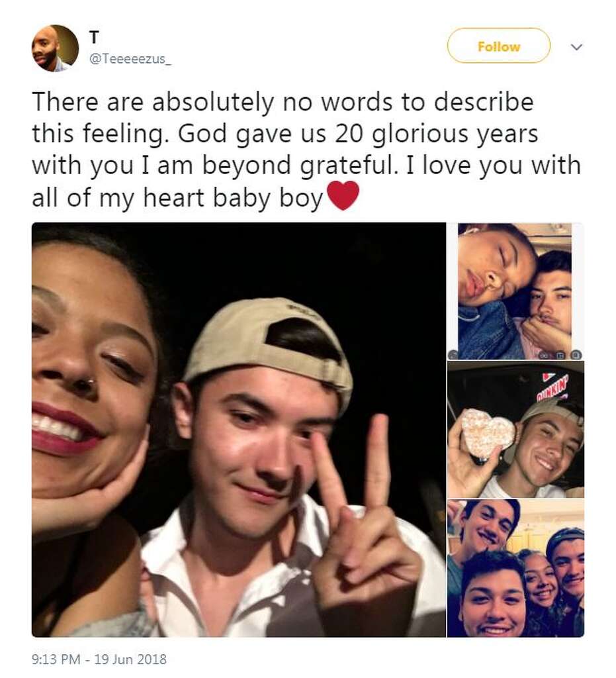Viewport: 616px width, 678px height.
Task: Open the top-right sleeping selfie thumbnail
Action: [515, 291]
